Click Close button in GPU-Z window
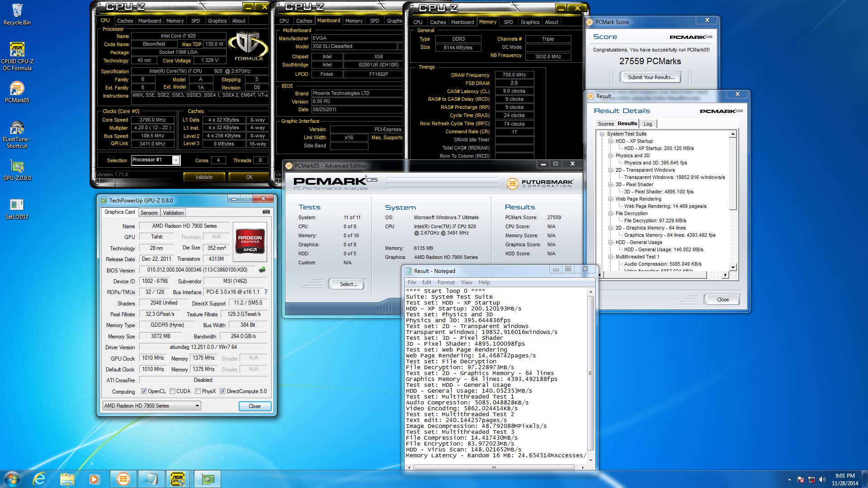868x488 pixels. (x=255, y=406)
